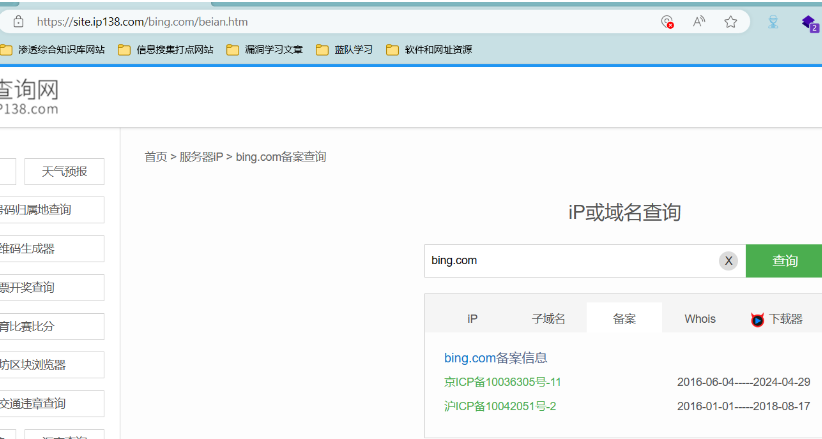Clear the search field with X button
This screenshot has width=822, height=439.
(728, 261)
